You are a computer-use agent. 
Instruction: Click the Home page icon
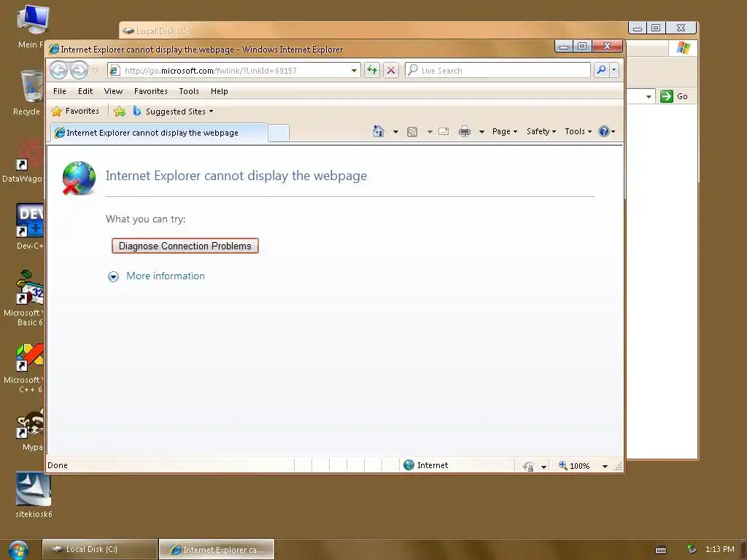point(379,131)
